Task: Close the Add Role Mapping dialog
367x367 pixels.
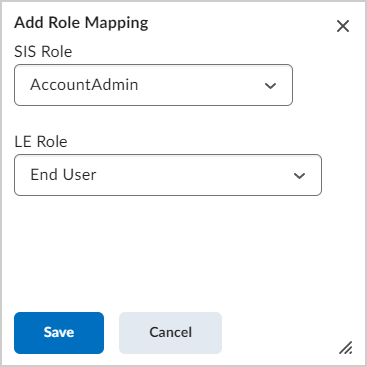Action: pyautogui.click(x=343, y=26)
